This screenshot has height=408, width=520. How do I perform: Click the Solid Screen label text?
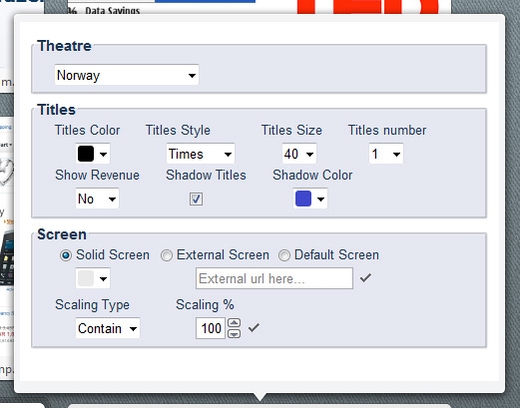(x=113, y=255)
